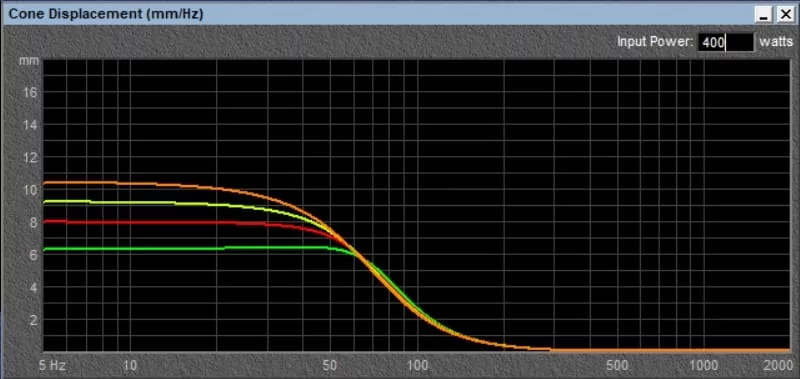Click the 100 frequency axis label
This screenshot has width=800, height=379.
[418, 365]
